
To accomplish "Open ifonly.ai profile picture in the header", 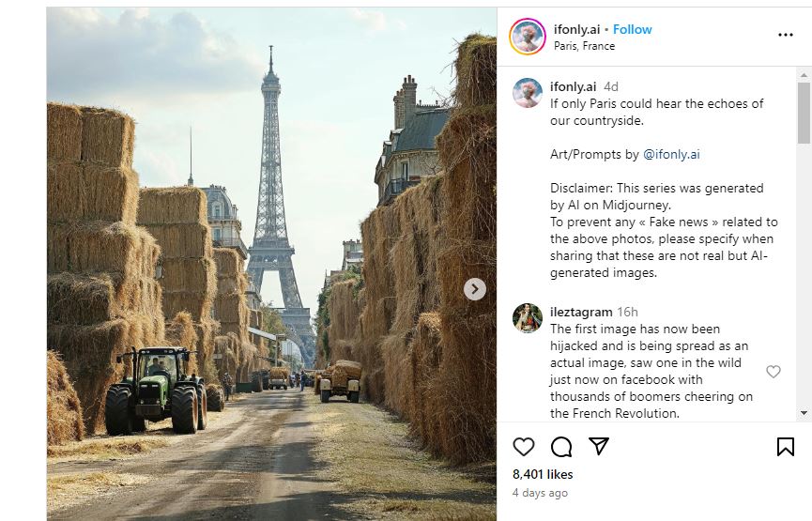I will pos(528,37).
